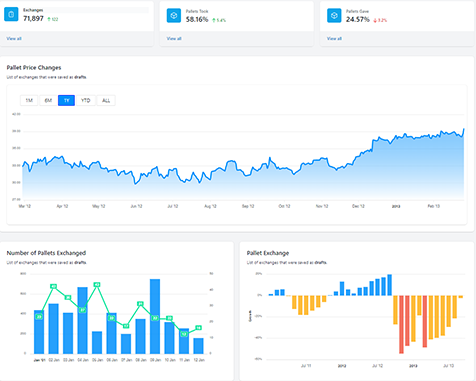Click the blue bar for 04 Jan
This screenshot has height=381, width=476.
(x=82, y=320)
